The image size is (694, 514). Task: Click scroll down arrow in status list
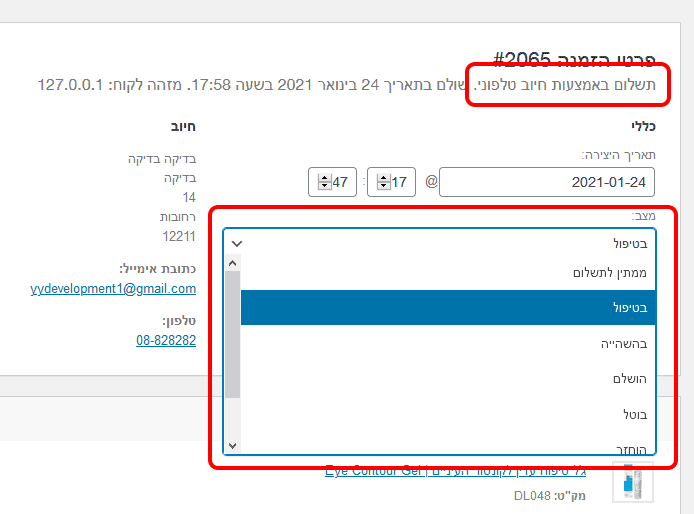point(233,445)
